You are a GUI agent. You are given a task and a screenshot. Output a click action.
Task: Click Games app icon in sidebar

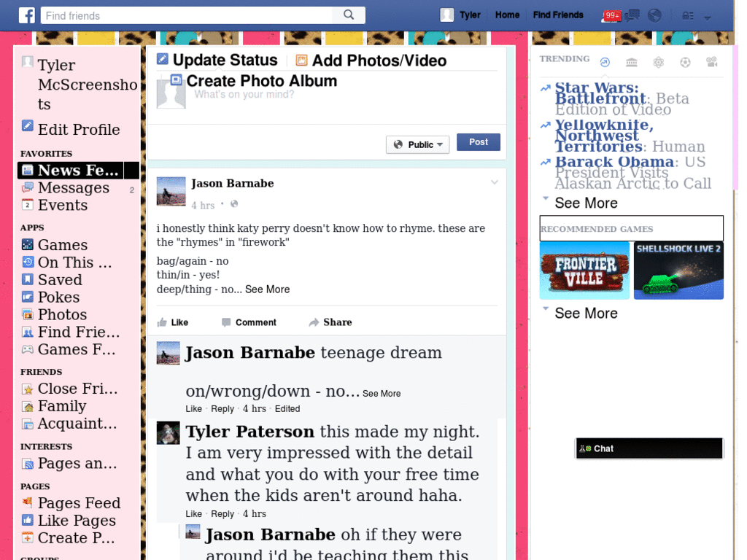click(28, 245)
